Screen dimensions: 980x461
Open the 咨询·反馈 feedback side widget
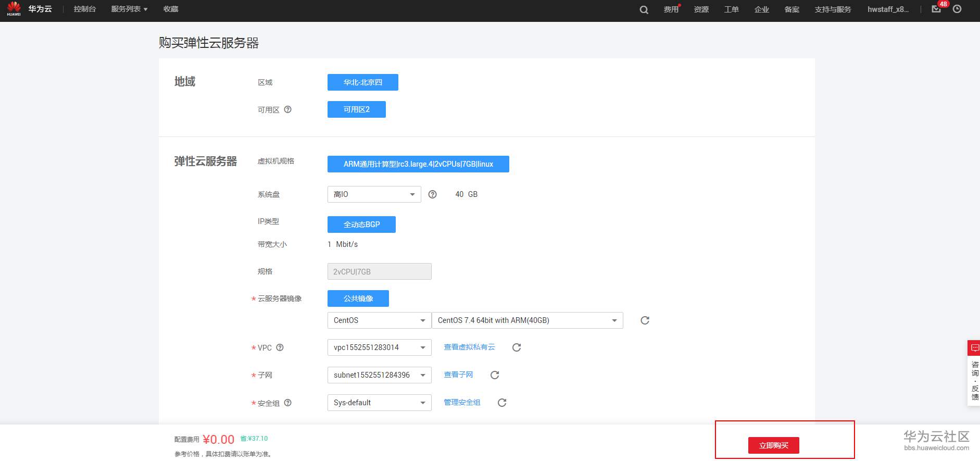pyautogui.click(x=974, y=373)
